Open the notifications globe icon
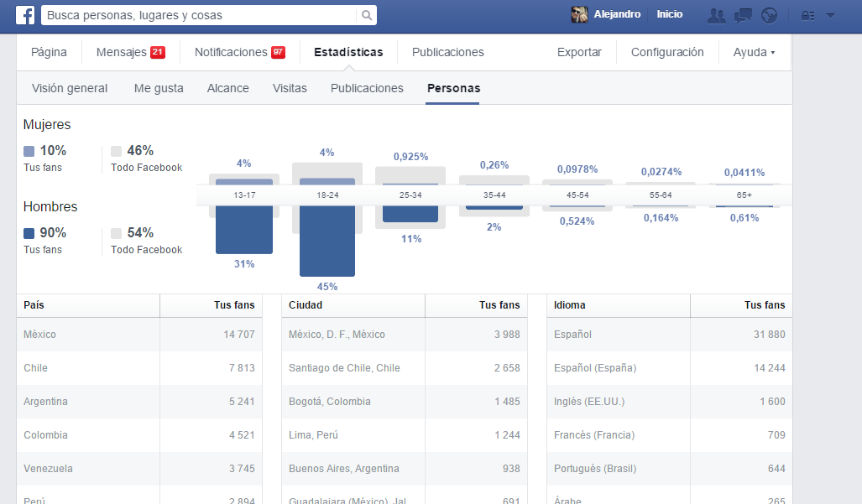862x504 pixels. (x=769, y=15)
